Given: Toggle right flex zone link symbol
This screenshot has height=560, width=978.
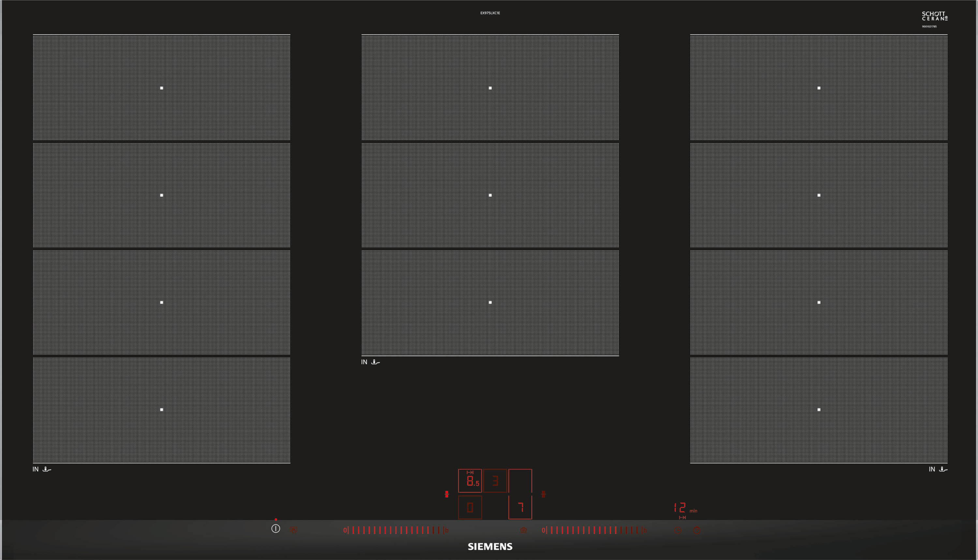Looking at the screenshot, I should click(543, 494).
